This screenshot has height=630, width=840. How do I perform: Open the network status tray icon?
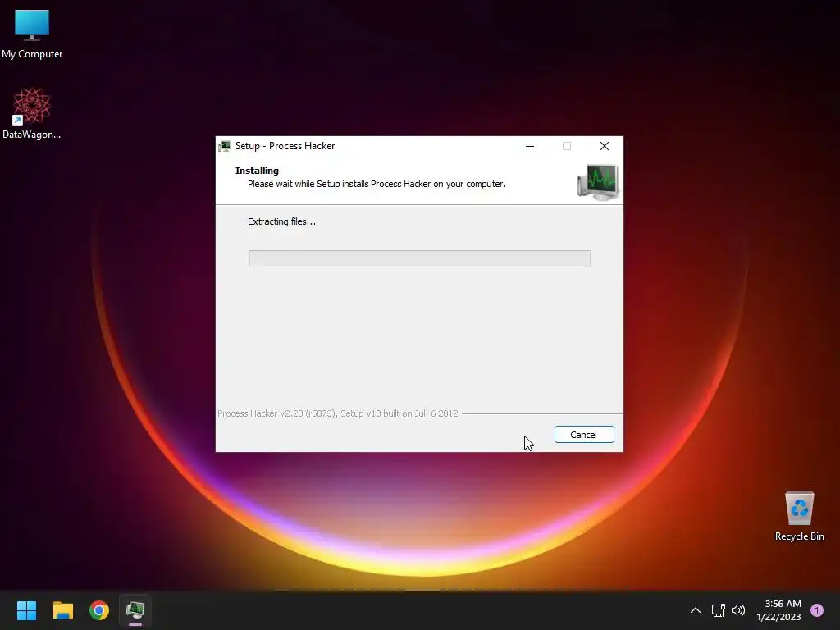click(x=718, y=610)
